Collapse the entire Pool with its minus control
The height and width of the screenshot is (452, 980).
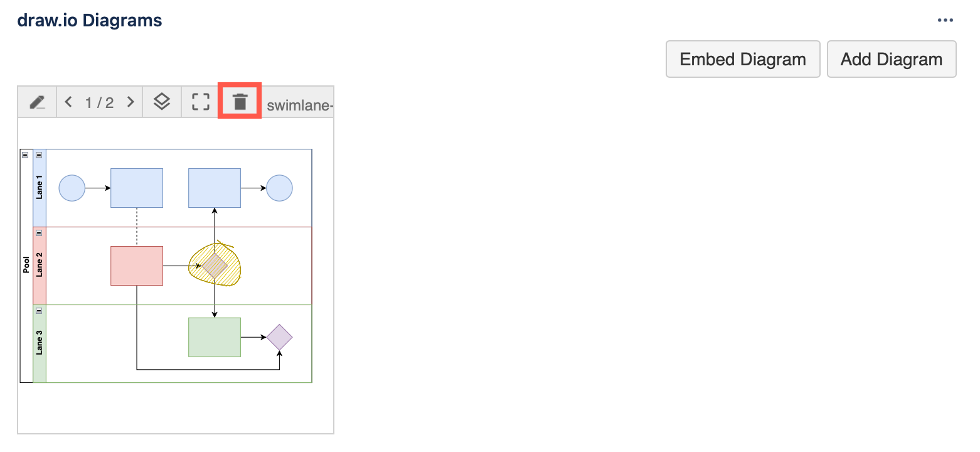pos(25,154)
